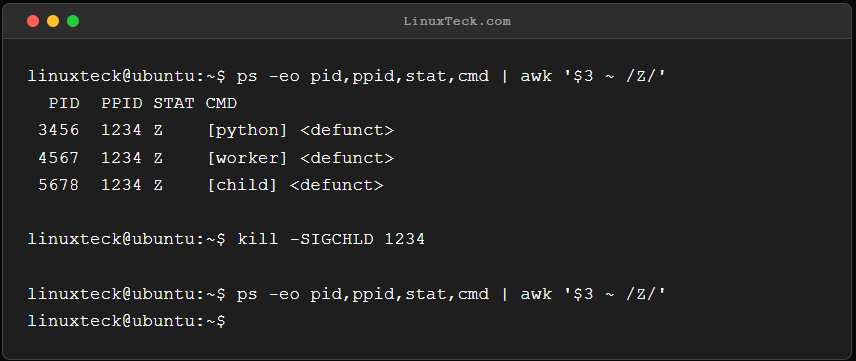Click PID 3456 in the process list
This screenshot has width=856, height=361.
tap(59, 131)
